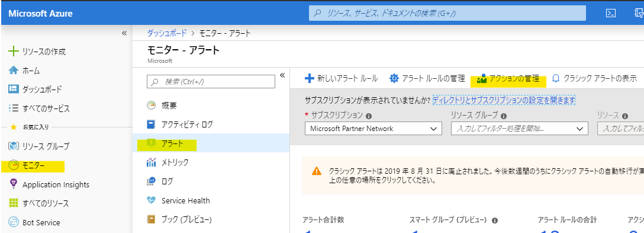Click the classic alert retirement banner text

(487, 175)
